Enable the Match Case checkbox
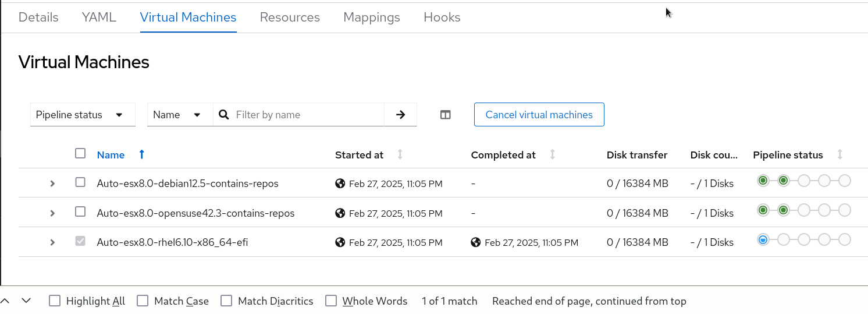The width and height of the screenshot is (868, 314). click(x=143, y=301)
